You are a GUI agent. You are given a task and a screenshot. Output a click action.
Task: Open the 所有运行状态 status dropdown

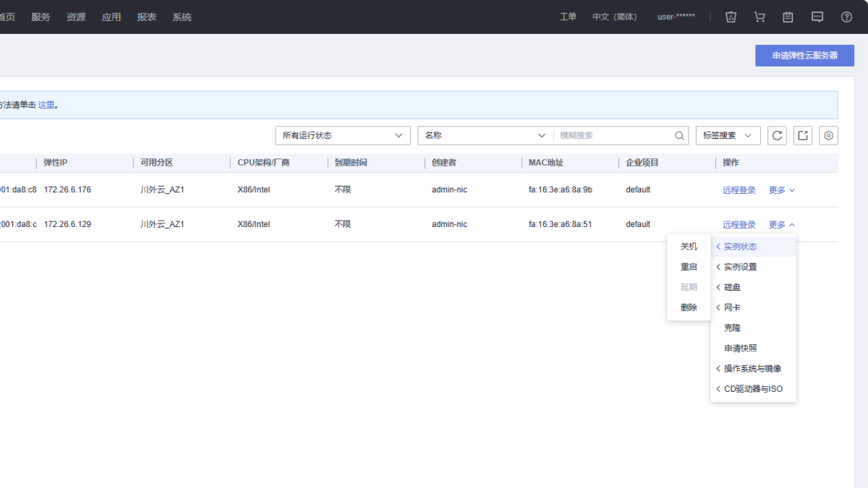tap(343, 135)
